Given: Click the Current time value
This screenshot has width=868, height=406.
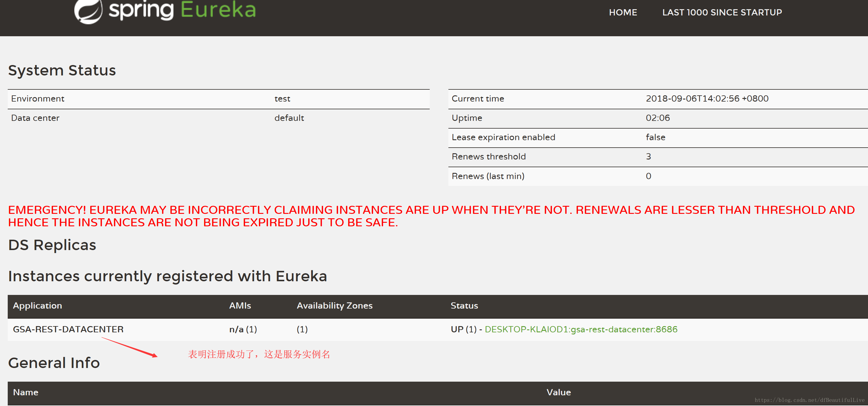Looking at the screenshot, I should (707, 99).
